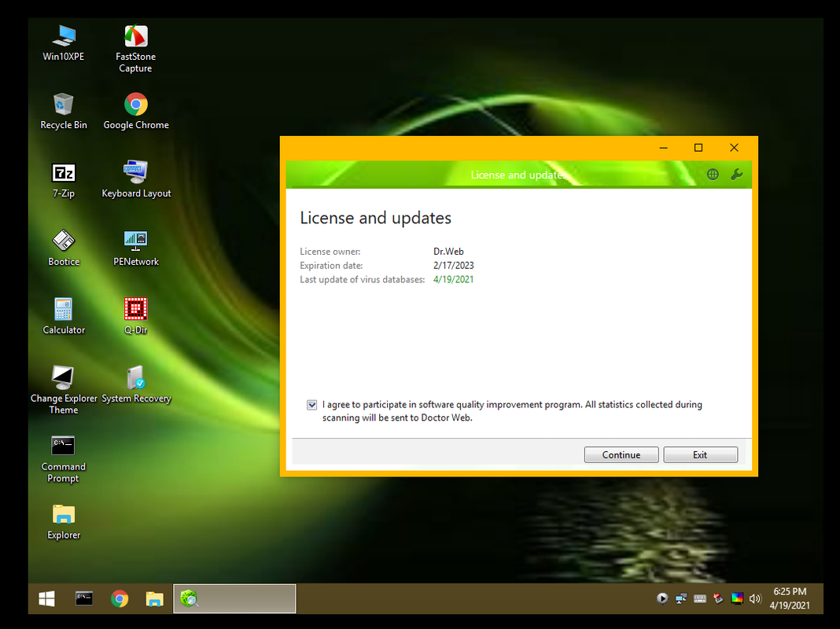Select the Bootice desktop icon
The height and width of the screenshot is (629, 840).
click(64, 248)
